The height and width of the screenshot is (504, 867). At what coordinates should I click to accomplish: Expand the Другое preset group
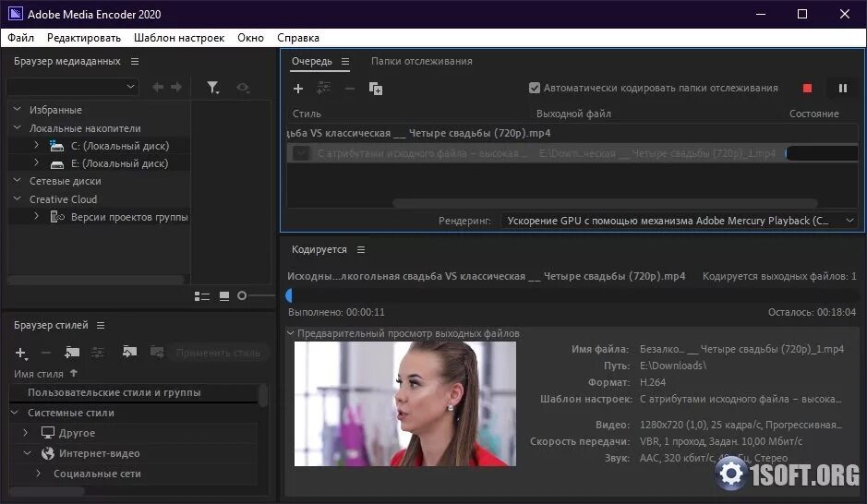(26, 433)
